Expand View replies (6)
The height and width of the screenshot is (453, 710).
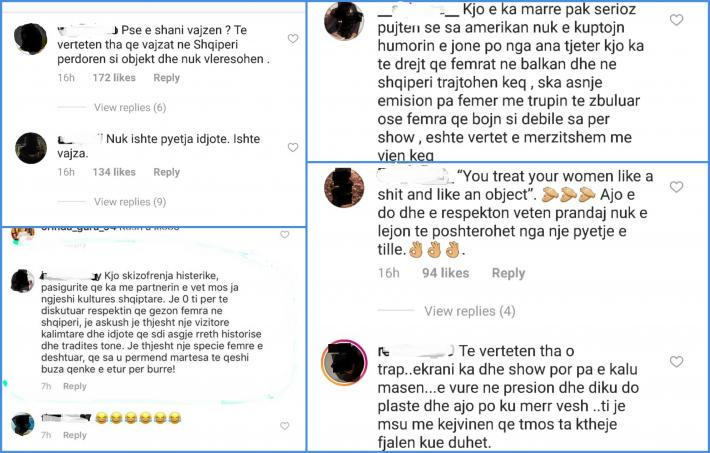tap(130, 107)
